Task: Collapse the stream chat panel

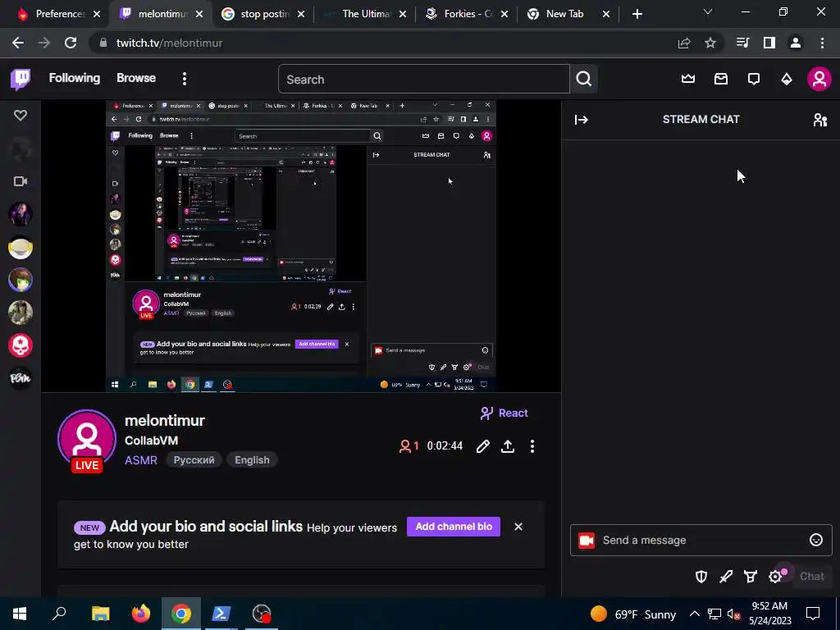Action: (x=582, y=120)
